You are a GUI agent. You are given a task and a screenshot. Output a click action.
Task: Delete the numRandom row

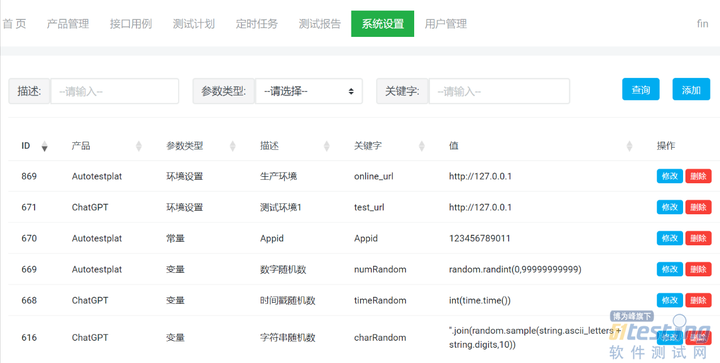point(698,269)
